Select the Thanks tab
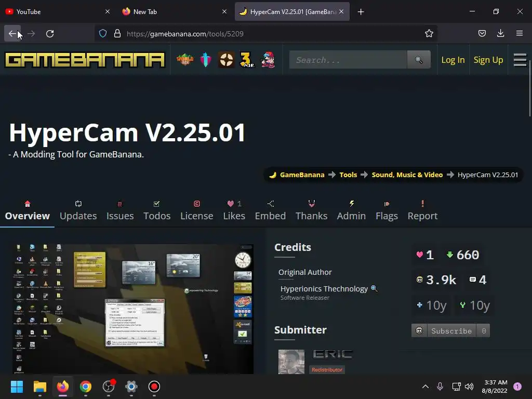 (x=312, y=211)
